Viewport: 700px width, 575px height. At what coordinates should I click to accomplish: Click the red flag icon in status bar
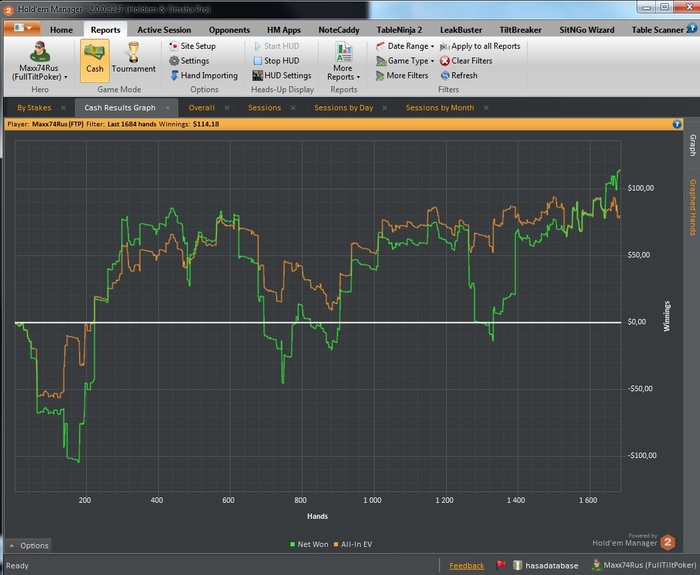(x=501, y=565)
